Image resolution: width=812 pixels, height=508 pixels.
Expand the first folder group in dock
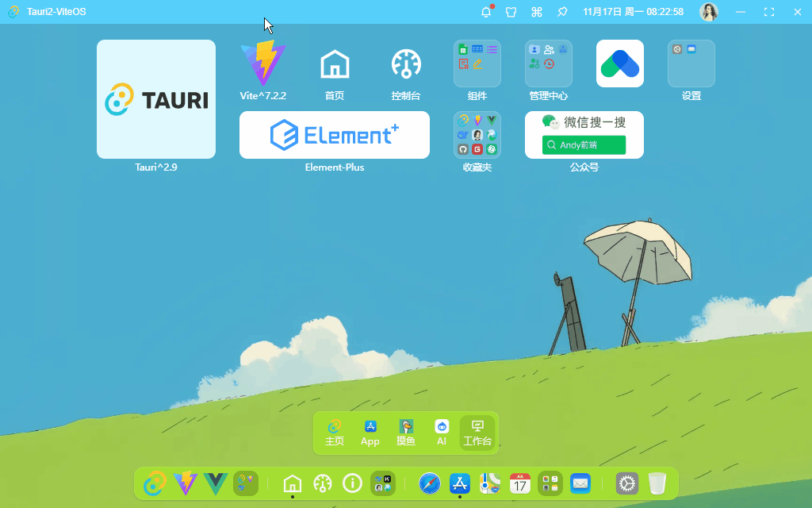(246, 483)
